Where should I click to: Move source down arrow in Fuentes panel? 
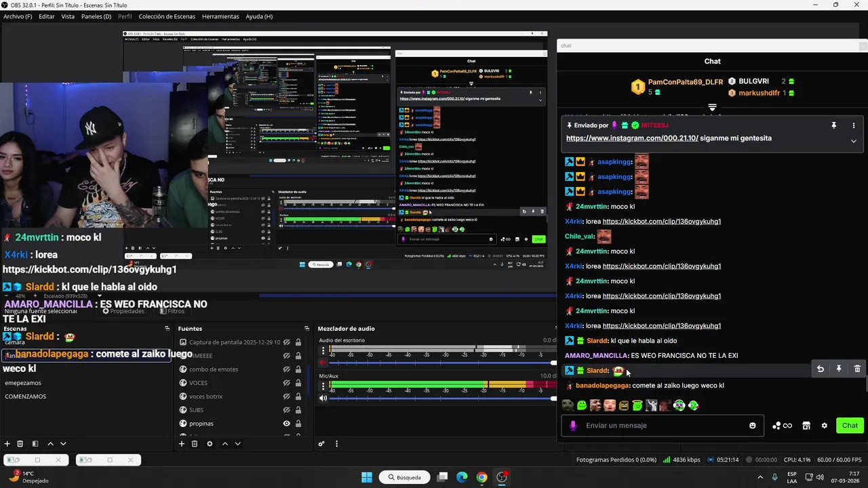coord(237,444)
